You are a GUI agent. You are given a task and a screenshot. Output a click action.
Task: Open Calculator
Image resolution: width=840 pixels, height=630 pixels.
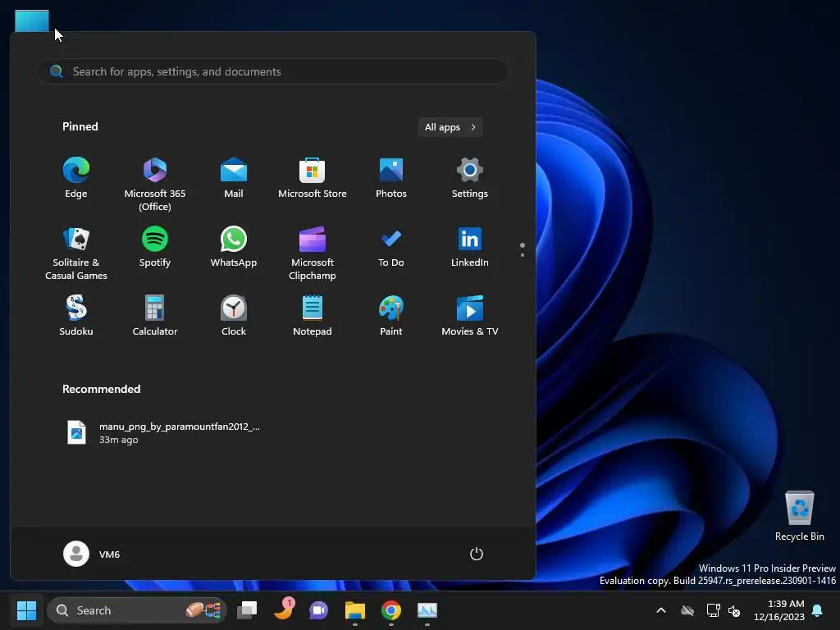(x=155, y=316)
